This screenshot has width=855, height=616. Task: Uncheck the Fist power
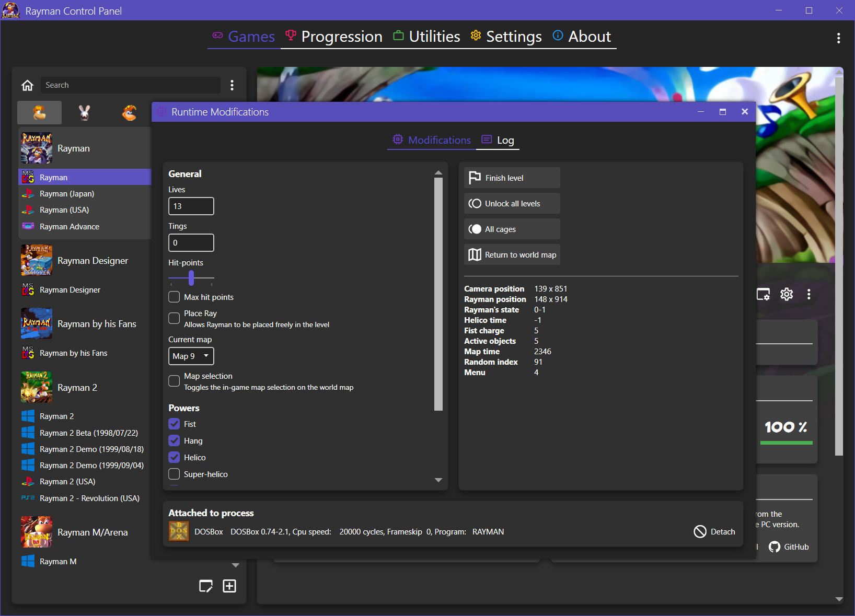(174, 424)
